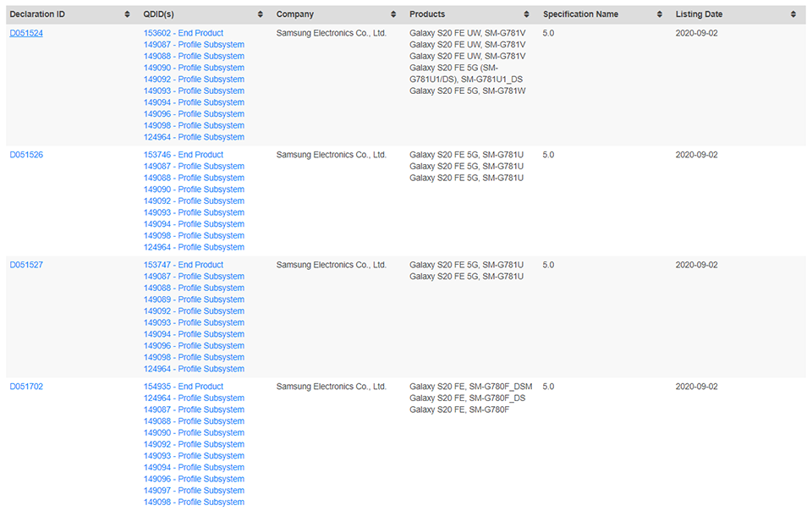
Task: Open declaration D051527 link
Action: point(26,265)
